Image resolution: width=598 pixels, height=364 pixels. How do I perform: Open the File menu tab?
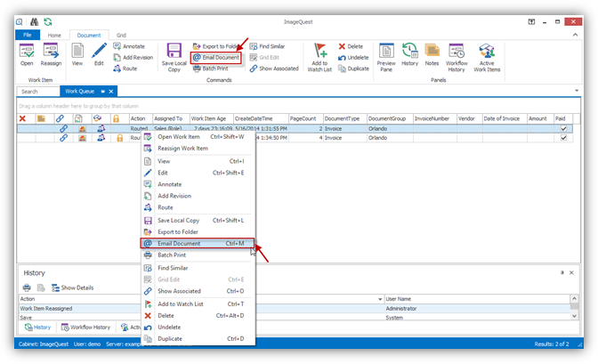[28, 35]
